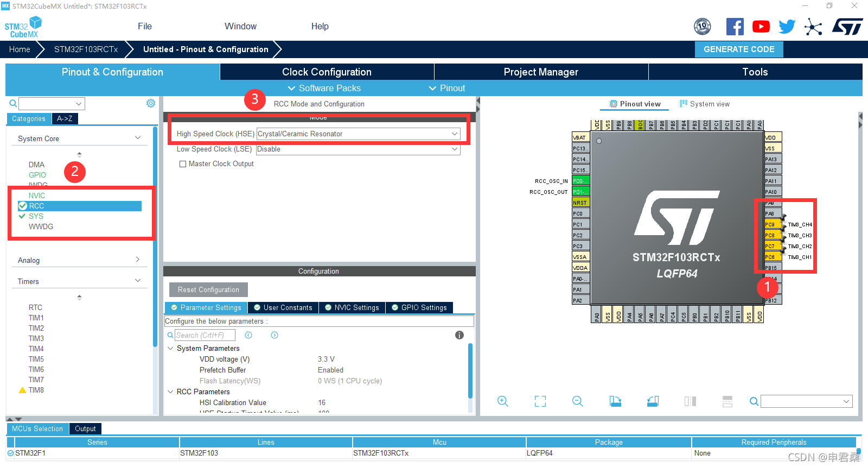
Task: Click the pin search magnifier icon
Action: [x=754, y=401]
